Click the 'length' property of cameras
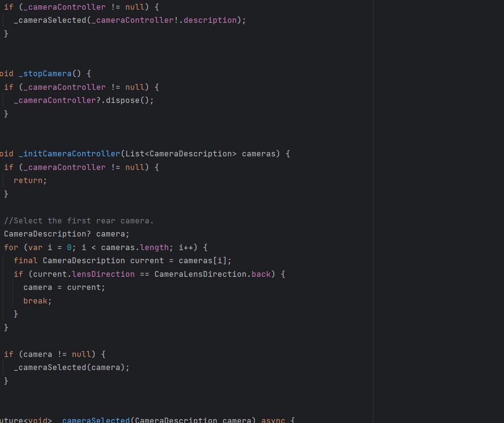504x423 pixels. pyautogui.click(x=154, y=248)
